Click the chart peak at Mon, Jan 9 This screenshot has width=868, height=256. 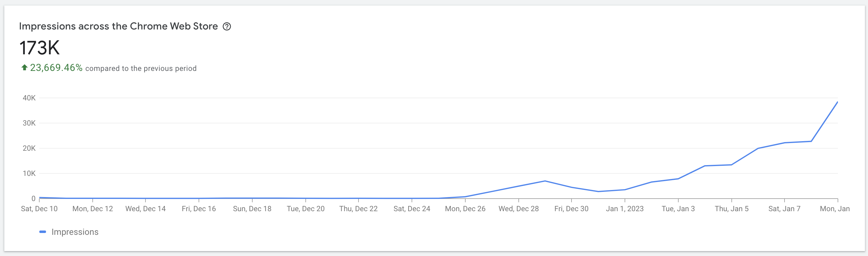point(837,102)
